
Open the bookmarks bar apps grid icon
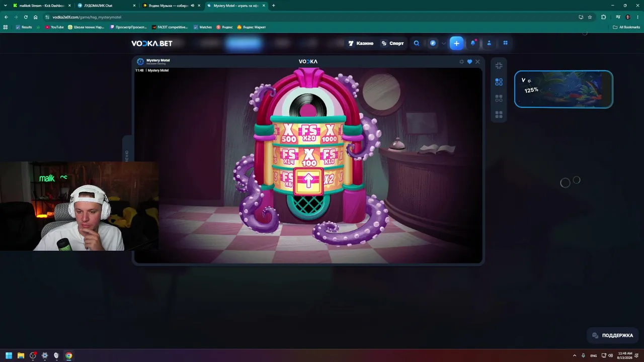click(x=6, y=27)
